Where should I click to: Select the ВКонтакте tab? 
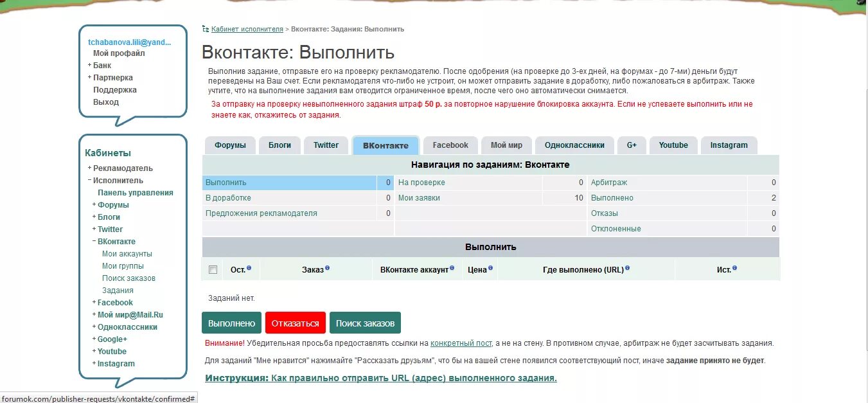(x=385, y=146)
